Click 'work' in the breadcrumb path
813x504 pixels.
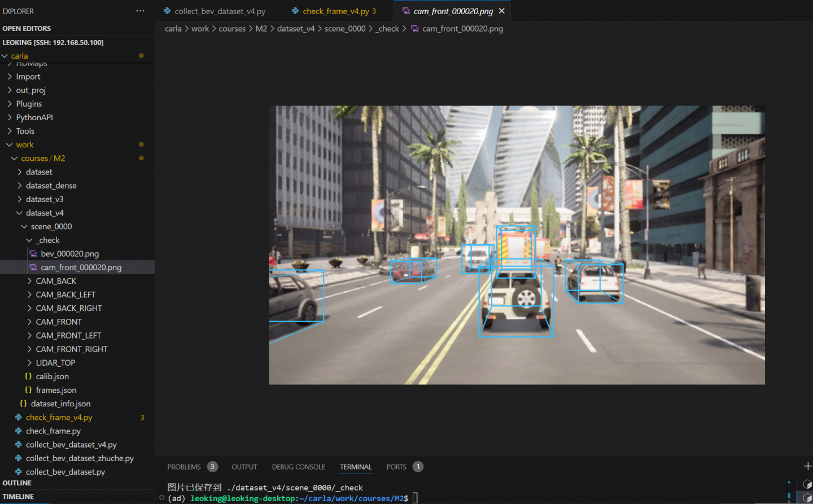(x=200, y=28)
